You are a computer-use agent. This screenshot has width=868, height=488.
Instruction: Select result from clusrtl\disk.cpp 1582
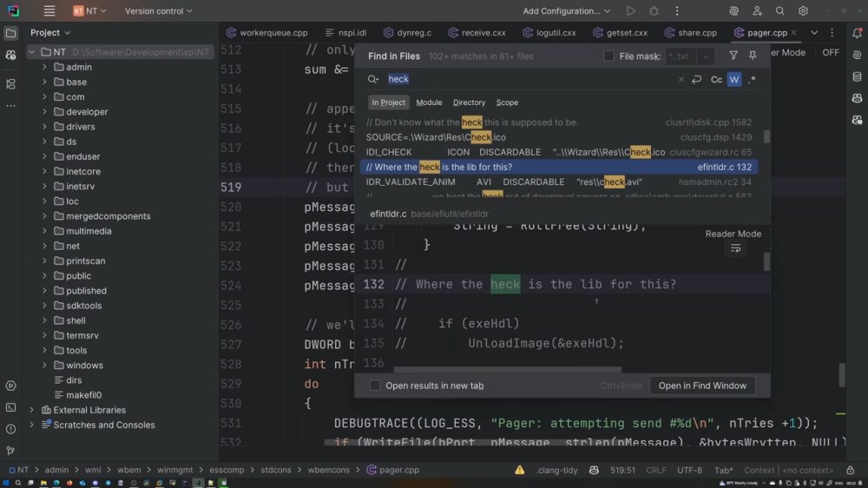click(x=558, y=122)
